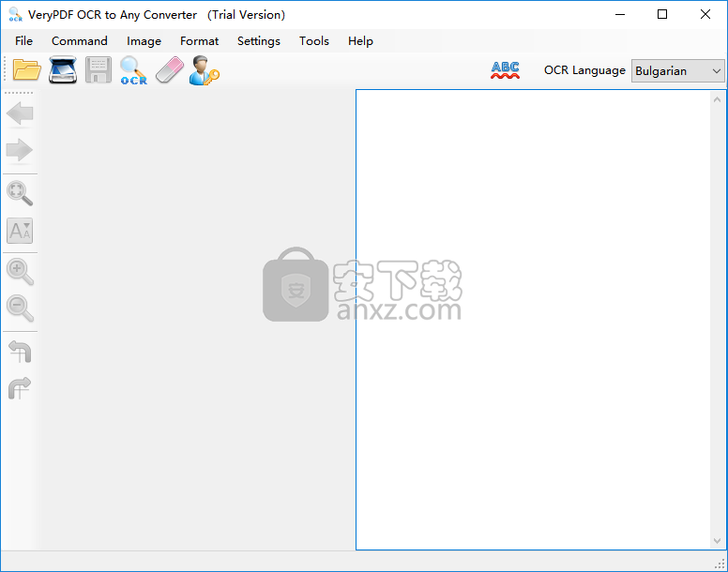Open the File menu
Screen dimensions: 728x572
[23, 41]
